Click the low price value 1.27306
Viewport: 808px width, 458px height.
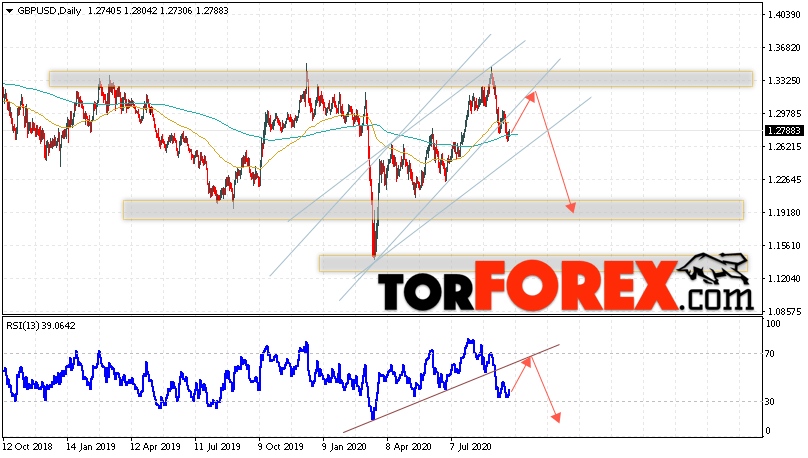pos(176,11)
